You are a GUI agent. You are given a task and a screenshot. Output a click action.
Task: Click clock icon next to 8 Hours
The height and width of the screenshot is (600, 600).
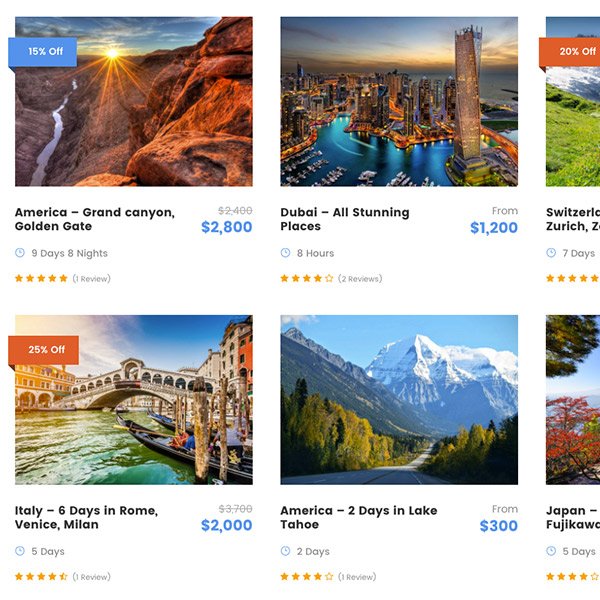(x=285, y=253)
